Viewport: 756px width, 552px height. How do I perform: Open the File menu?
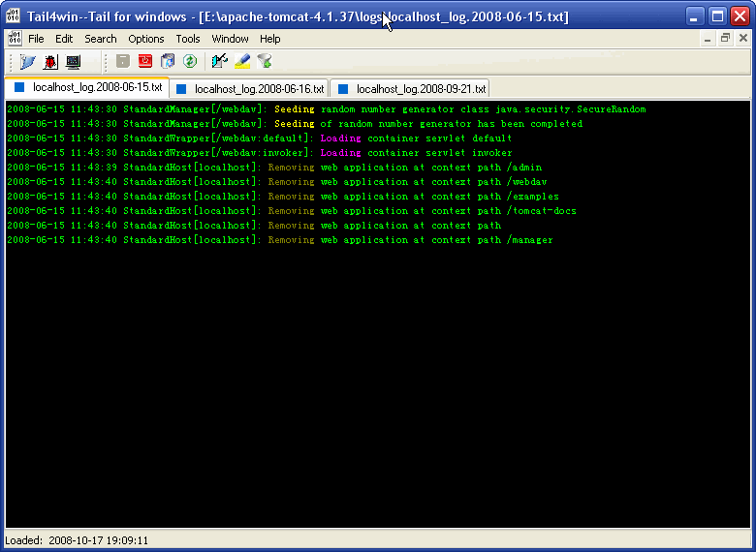36,39
